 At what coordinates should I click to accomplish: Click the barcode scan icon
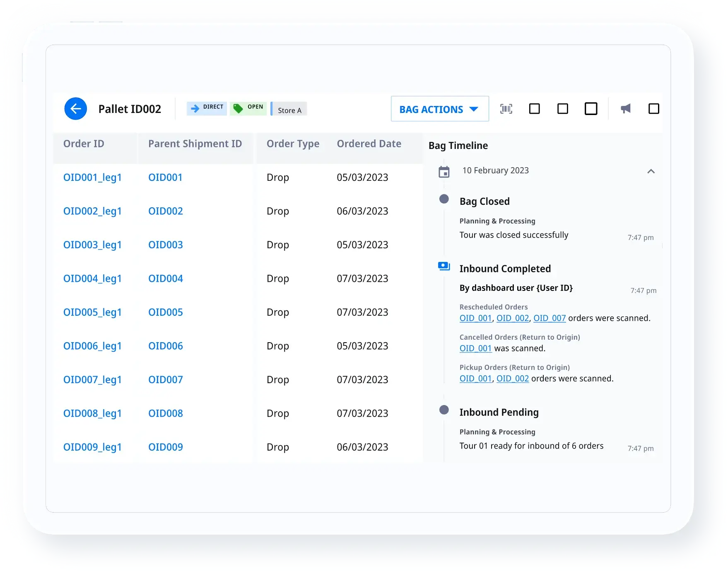506,109
